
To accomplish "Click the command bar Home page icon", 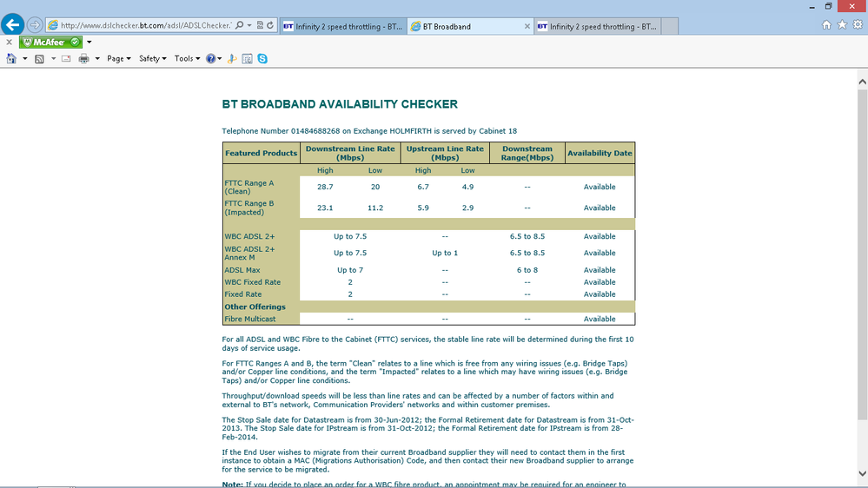I will coord(11,59).
